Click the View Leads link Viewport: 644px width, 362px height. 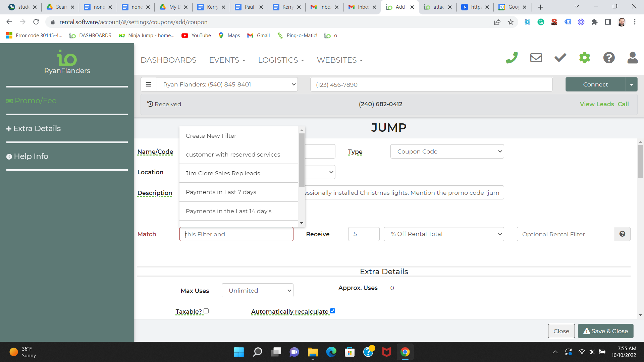click(x=597, y=104)
